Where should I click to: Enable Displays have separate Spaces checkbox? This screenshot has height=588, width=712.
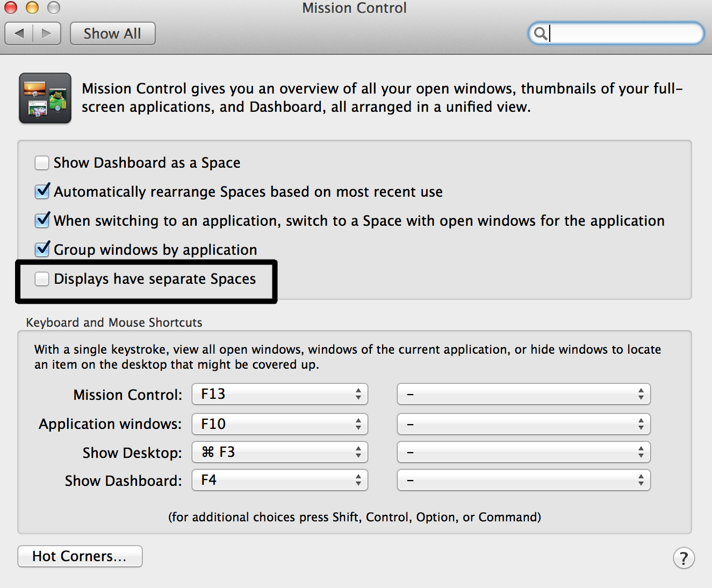pyautogui.click(x=42, y=278)
